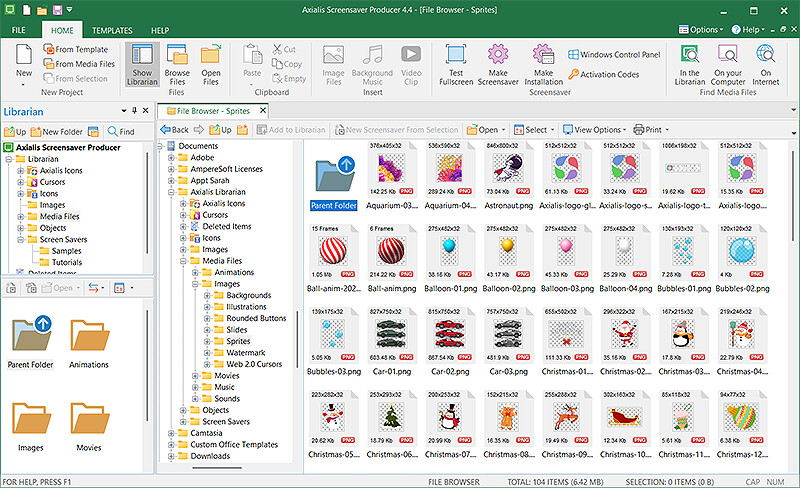Click the Activation Codes button

602,74
